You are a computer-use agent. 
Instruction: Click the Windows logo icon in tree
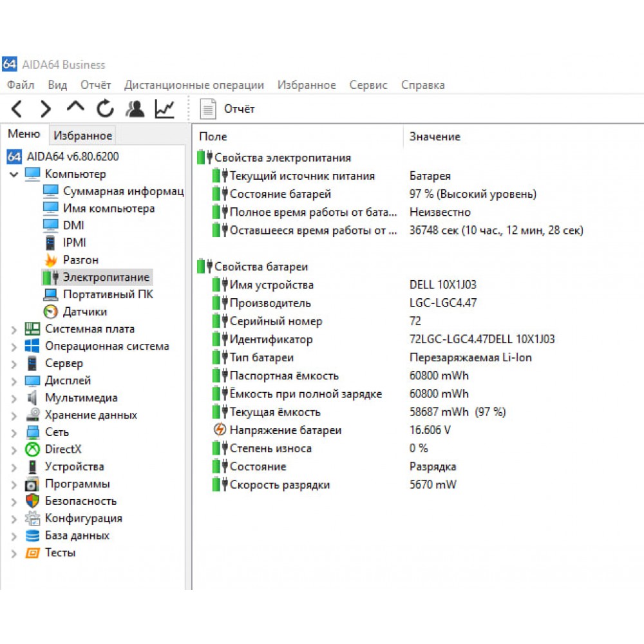32,346
